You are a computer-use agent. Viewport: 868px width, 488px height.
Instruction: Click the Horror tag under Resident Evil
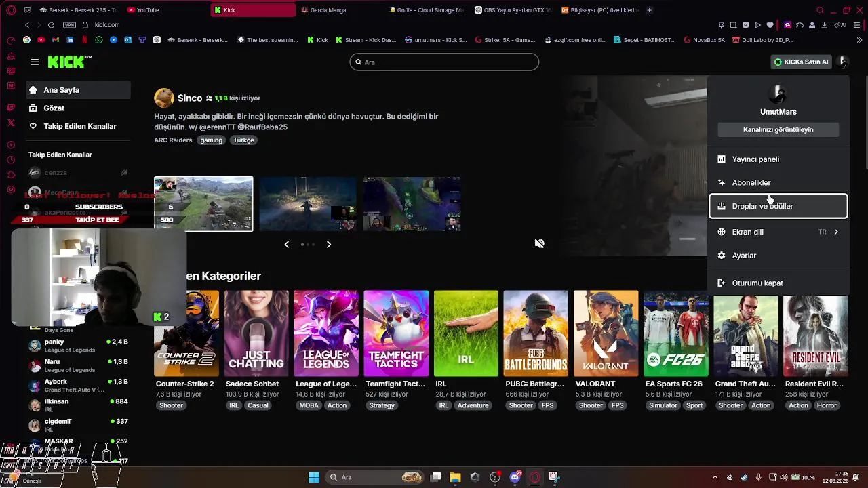827,405
